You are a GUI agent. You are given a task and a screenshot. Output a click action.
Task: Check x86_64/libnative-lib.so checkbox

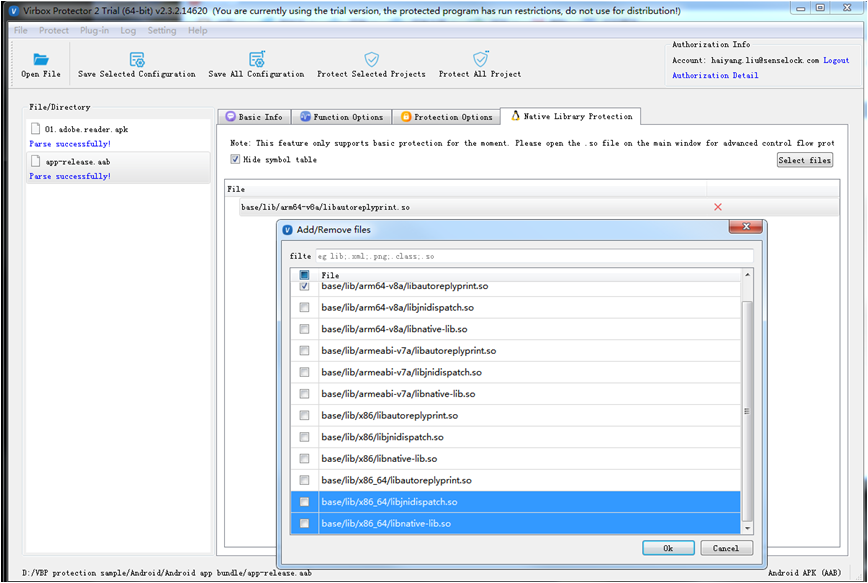click(x=304, y=523)
